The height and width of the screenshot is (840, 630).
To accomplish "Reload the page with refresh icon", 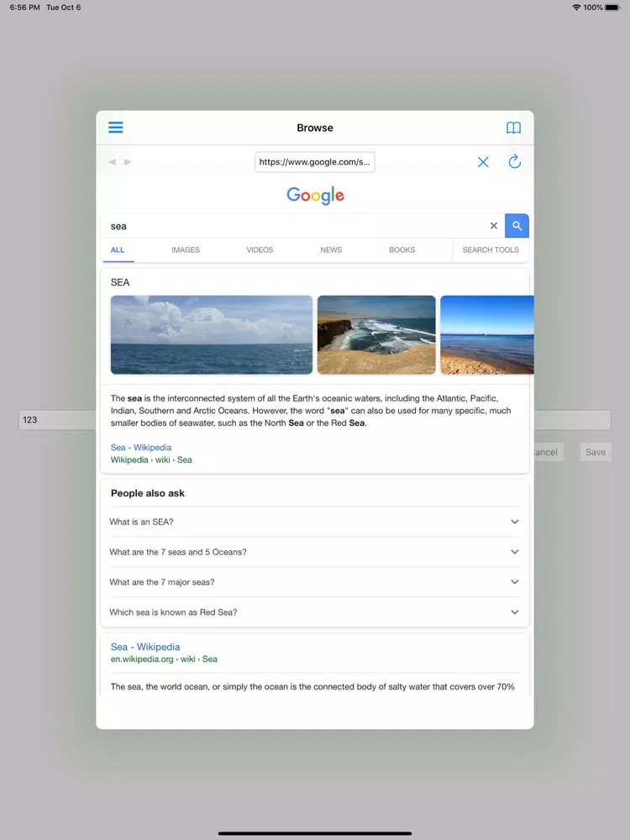I will point(514,161).
